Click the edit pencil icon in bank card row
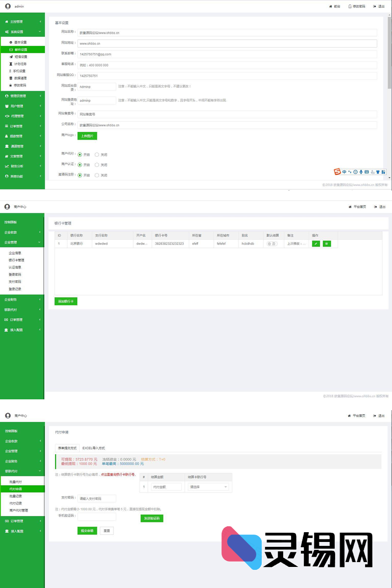This screenshot has height=588, width=392. coord(316,244)
